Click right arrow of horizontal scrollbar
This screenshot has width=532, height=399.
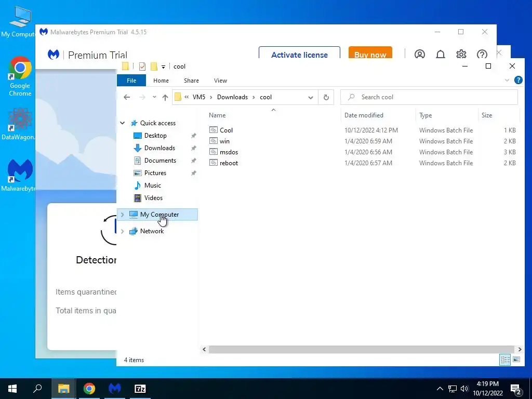click(x=520, y=349)
